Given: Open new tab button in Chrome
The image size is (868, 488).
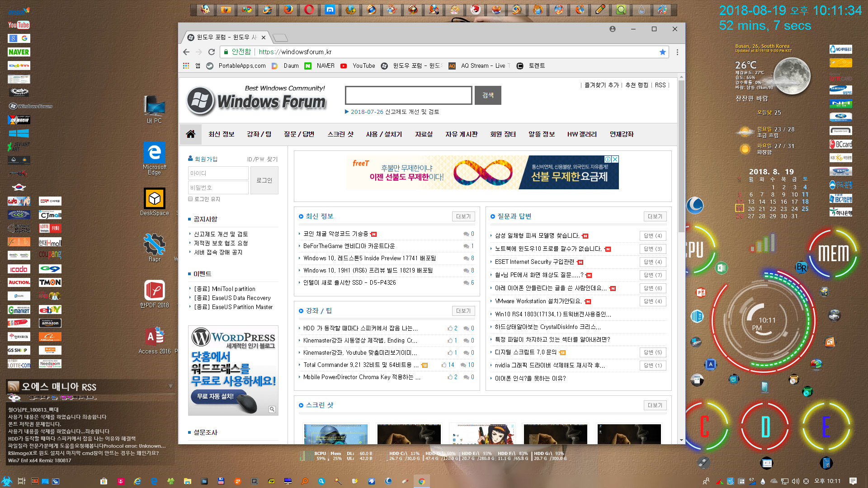Looking at the screenshot, I should click(280, 38).
